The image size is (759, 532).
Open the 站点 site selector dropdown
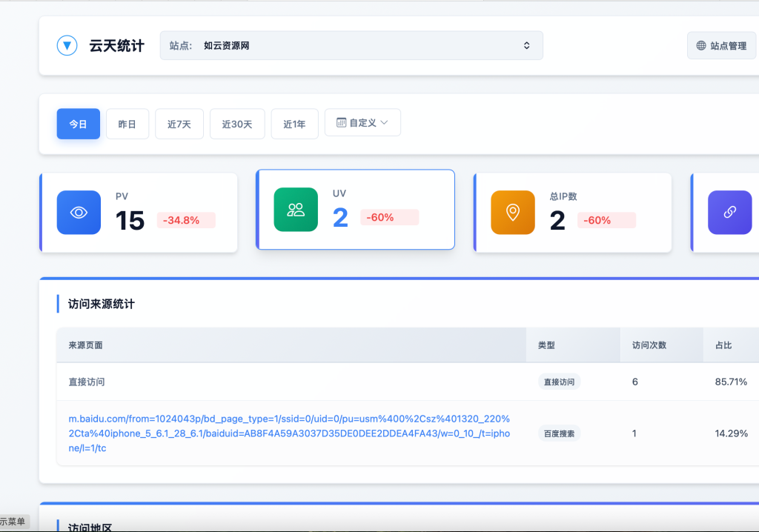tap(351, 45)
